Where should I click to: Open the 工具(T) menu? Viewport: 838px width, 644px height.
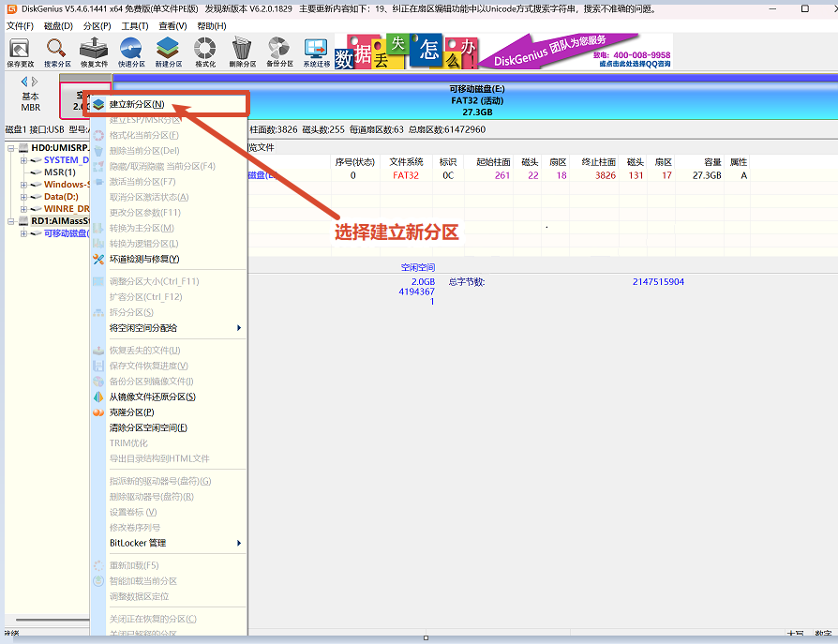coord(135,26)
